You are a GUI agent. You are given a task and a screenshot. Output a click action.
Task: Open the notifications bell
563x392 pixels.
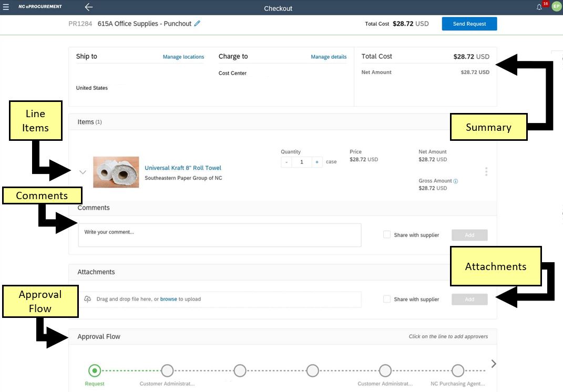click(x=539, y=7)
